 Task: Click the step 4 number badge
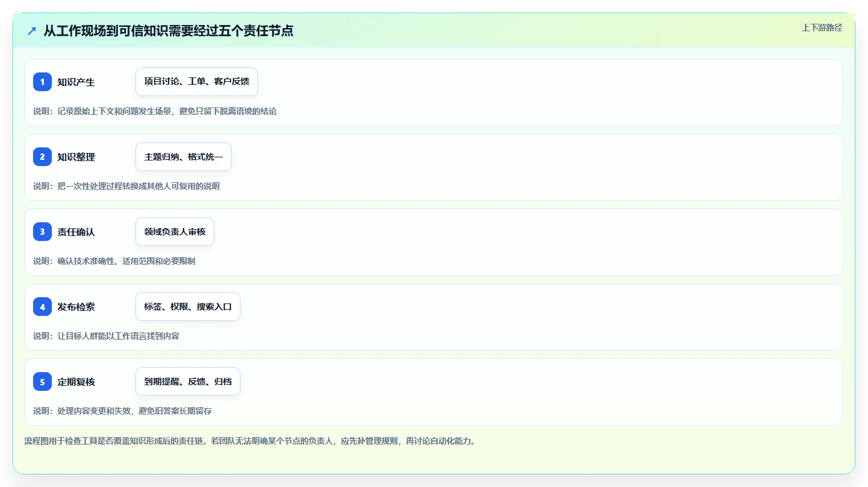pos(42,307)
